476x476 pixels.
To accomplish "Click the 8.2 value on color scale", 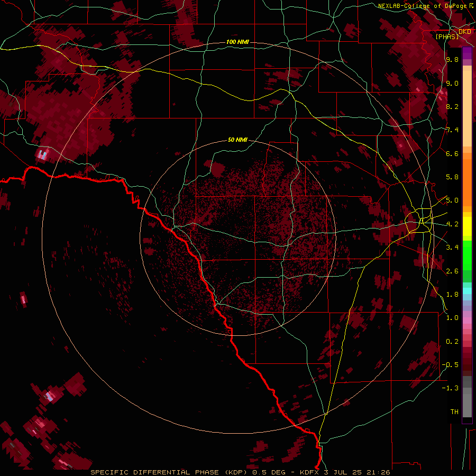I will click(452, 106).
